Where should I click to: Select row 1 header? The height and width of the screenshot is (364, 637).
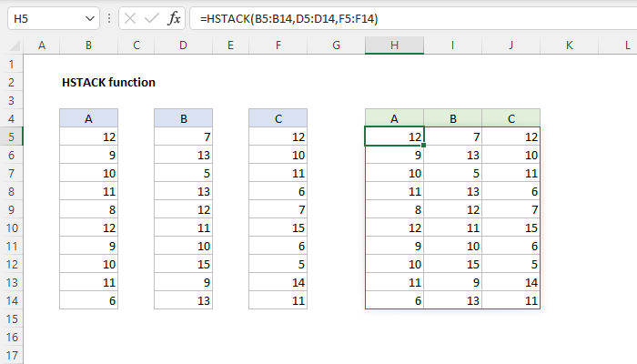pos(11,65)
